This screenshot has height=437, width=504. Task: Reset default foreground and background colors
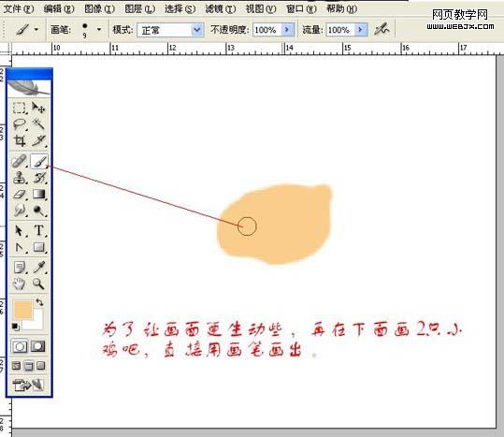click(x=15, y=327)
